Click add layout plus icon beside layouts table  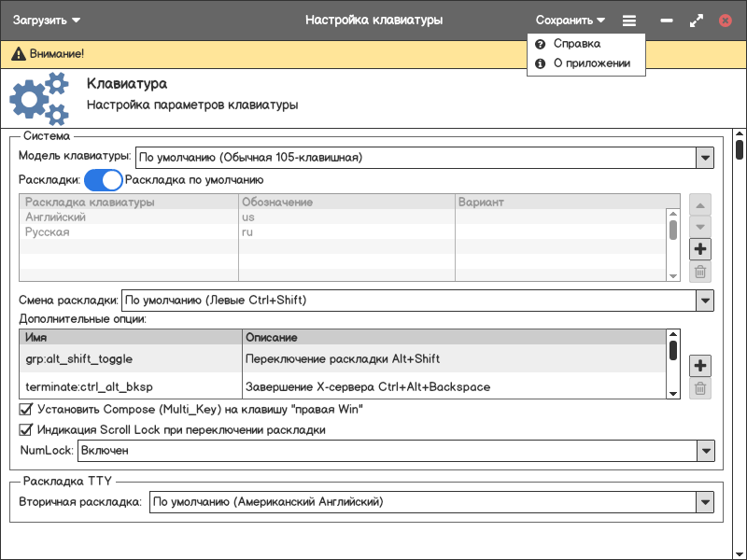(x=700, y=249)
